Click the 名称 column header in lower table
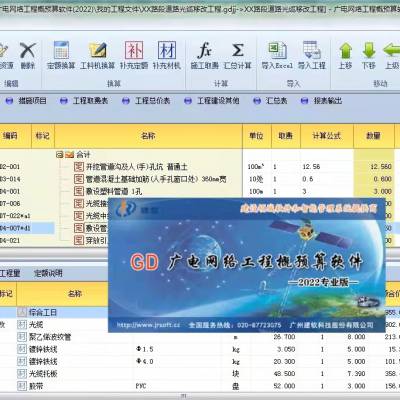This screenshot has height=400, width=400. click(75, 294)
